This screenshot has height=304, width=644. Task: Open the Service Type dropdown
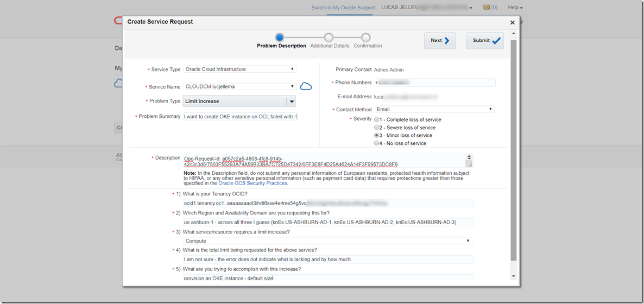239,69
